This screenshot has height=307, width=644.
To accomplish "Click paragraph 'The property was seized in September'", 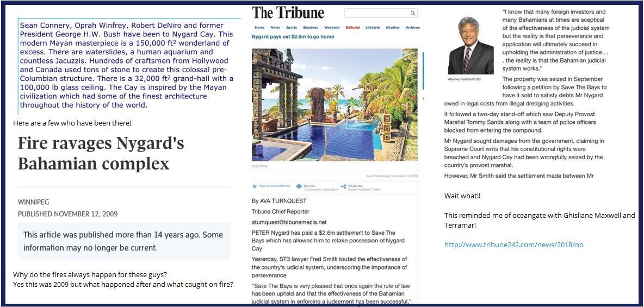I will (x=527, y=91).
